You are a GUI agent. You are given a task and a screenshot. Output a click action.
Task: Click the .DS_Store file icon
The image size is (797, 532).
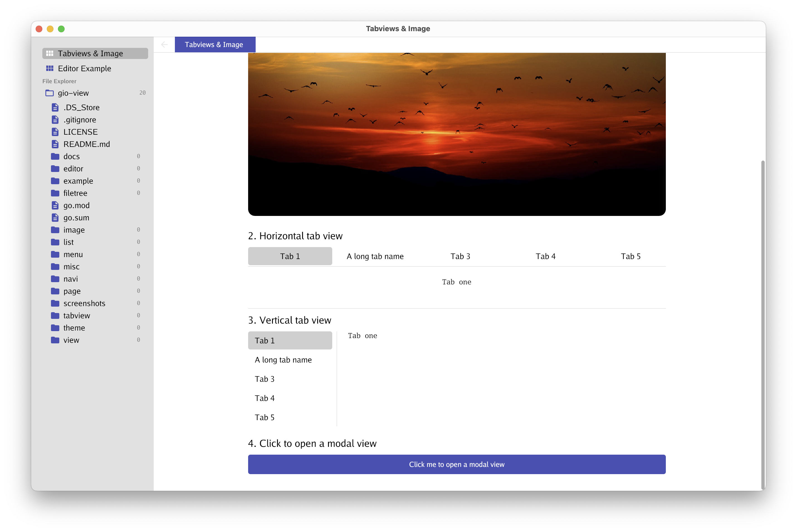pyautogui.click(x=55, y=108)
